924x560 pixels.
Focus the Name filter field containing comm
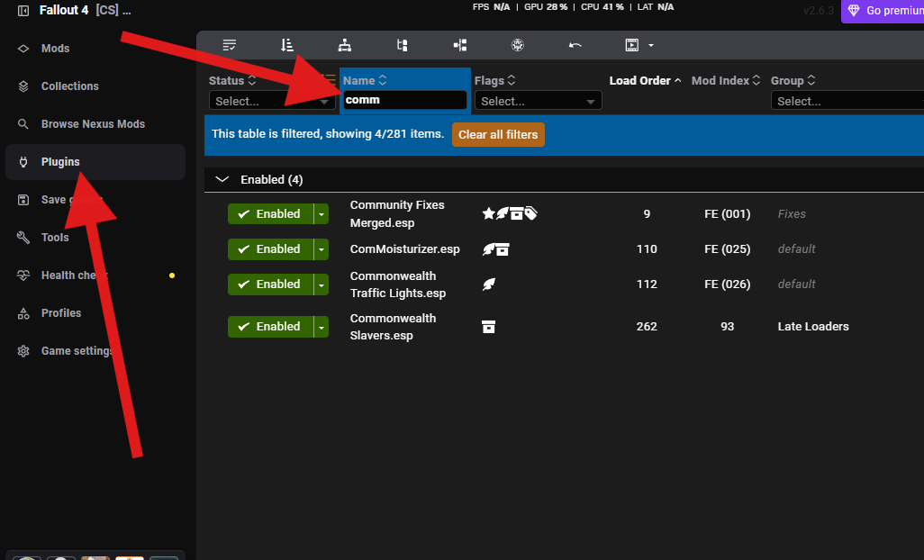(x=405, y=100)
